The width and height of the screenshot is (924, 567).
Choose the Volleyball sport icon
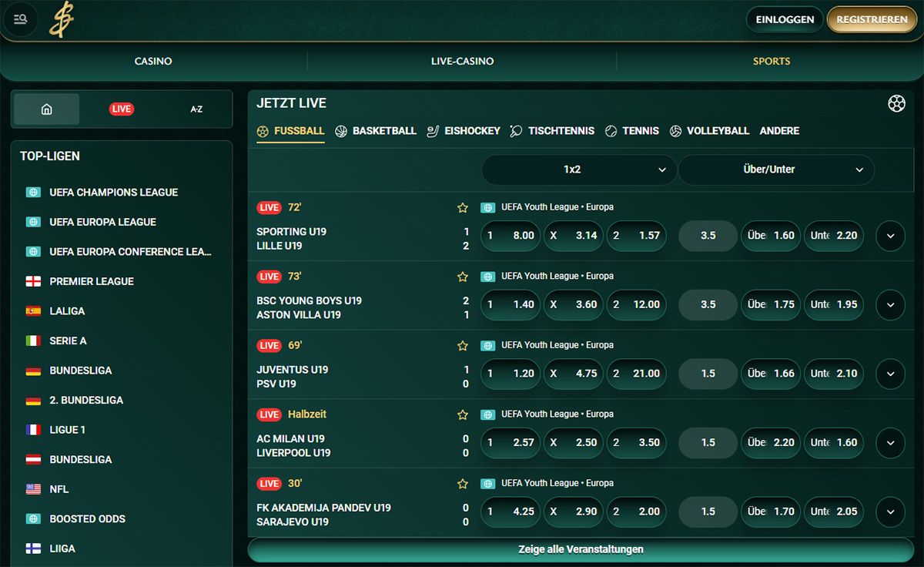675,131
